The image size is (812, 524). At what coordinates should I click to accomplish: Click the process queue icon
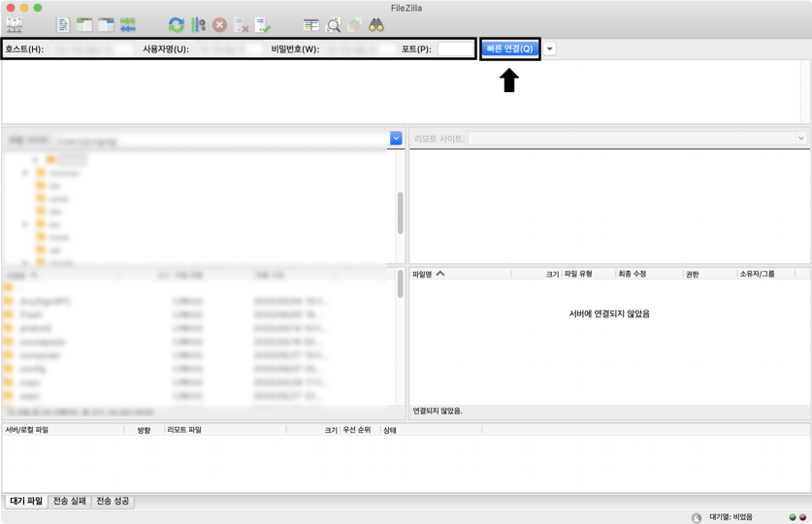pos(198,25)
